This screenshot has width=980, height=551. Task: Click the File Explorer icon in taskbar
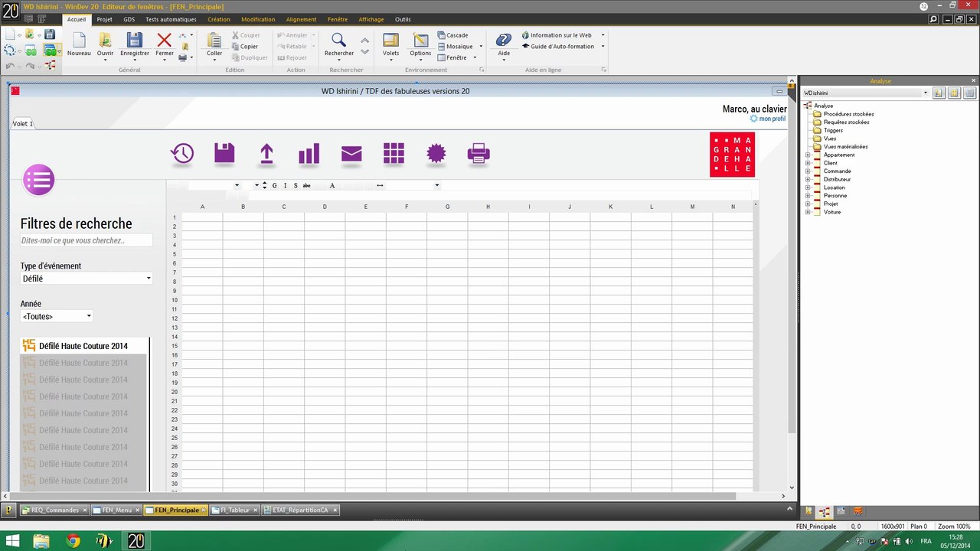[x=41, y=541]
